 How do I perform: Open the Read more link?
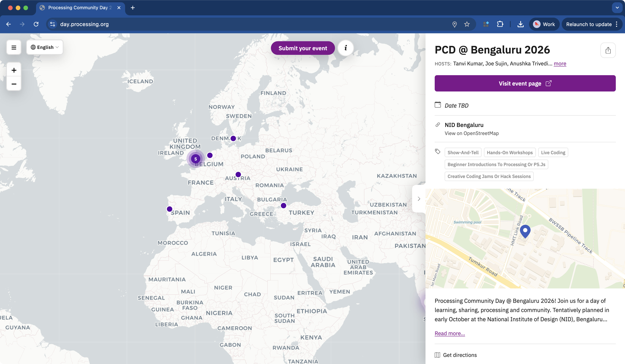point(450,333)
